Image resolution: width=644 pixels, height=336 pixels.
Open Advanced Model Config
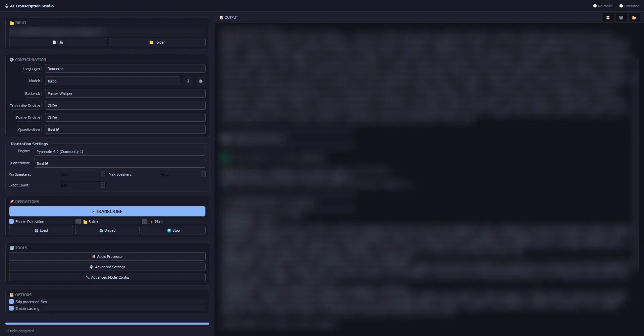107,277
